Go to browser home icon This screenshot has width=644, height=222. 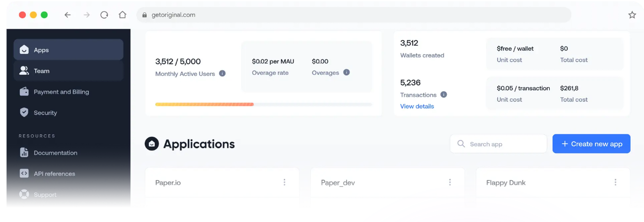(122, 15)
